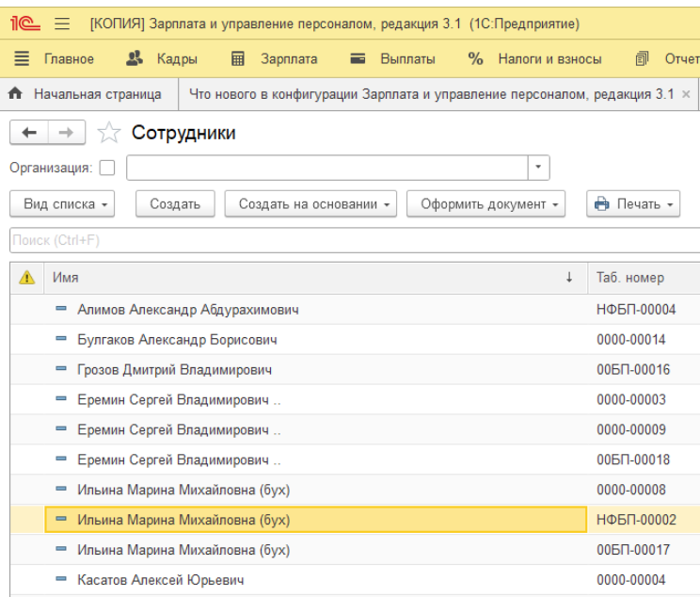
Task: Open the Вид списка dropdown
Action: pos(62,203)
